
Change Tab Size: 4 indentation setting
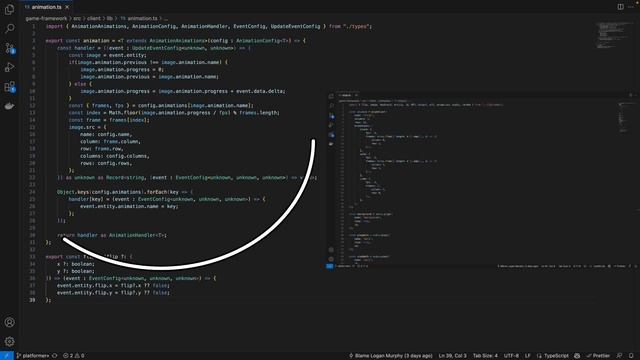485,356
